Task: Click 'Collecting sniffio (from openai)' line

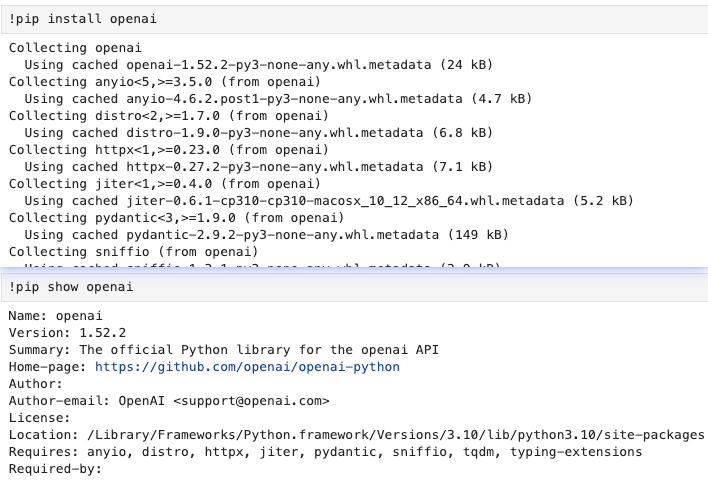Action: 133,251
